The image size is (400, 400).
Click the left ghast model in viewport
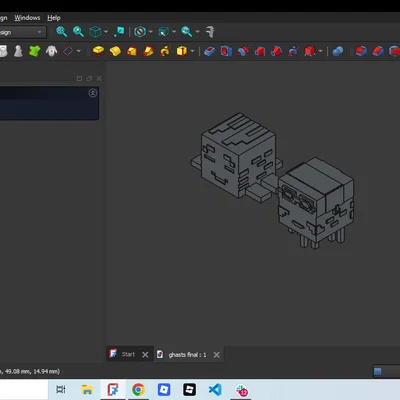pos(237,157)
